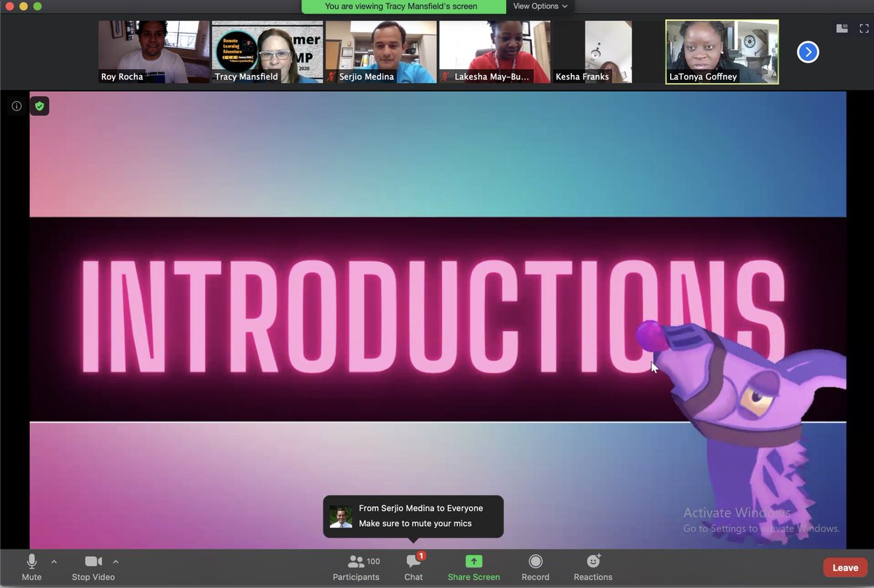The height and width of the screenshot is (588, 874).
Task: Mute the microphone
Action: 31,567
